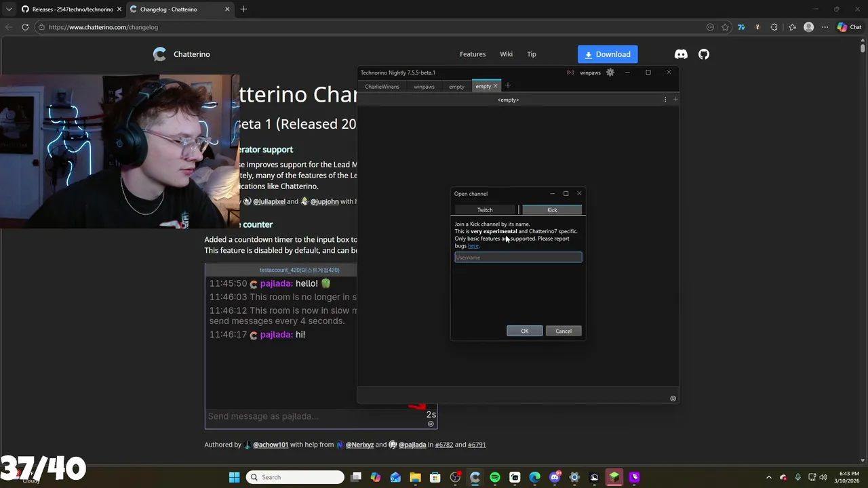
Task: Open pull request #6791 link
Action: point(477,445)
